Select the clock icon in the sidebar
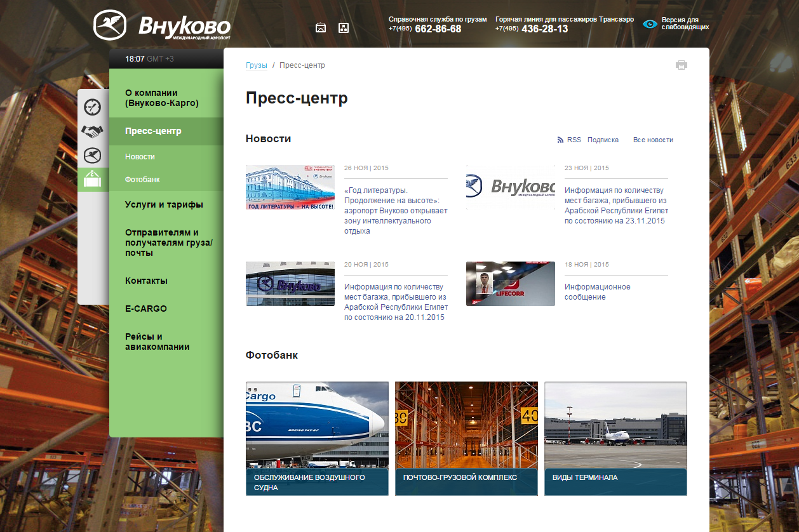Viewport: 799px width, 532px height. (93, 107)
